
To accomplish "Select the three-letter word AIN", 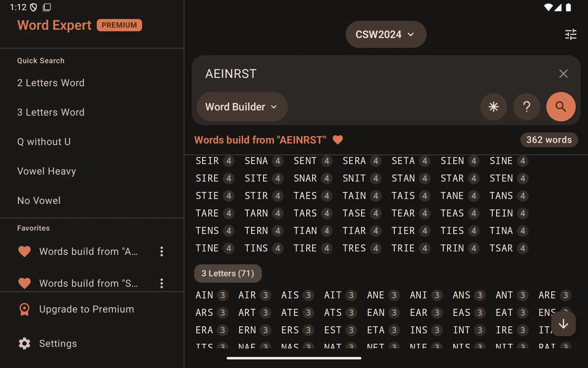I will (205, 295).
